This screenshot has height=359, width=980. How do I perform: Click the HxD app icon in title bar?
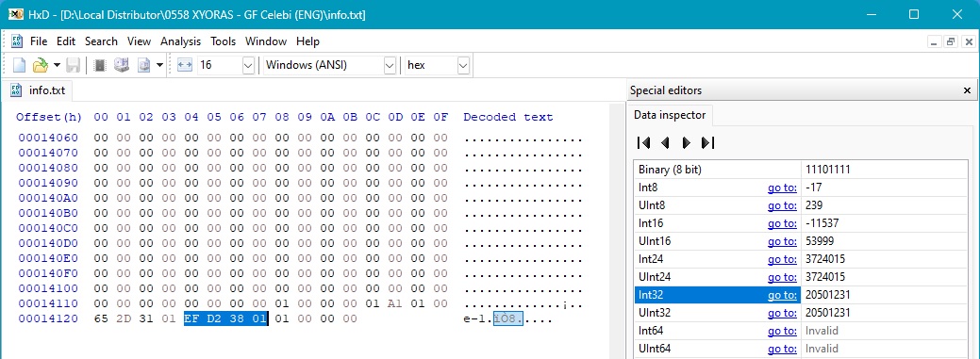click(x=16, y=14)
